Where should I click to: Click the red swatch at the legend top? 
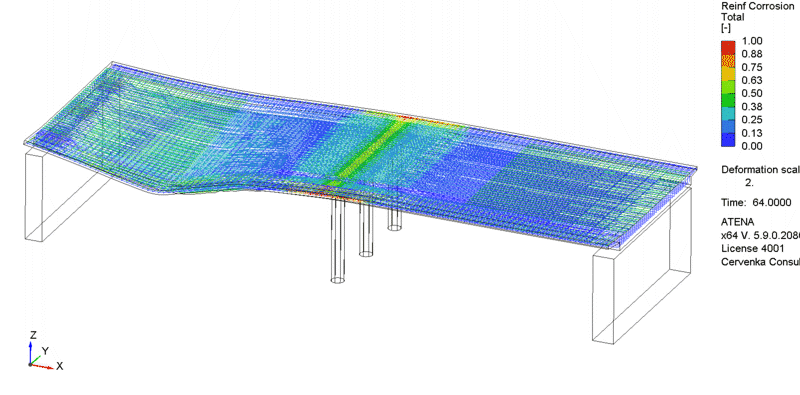[728, 47]
